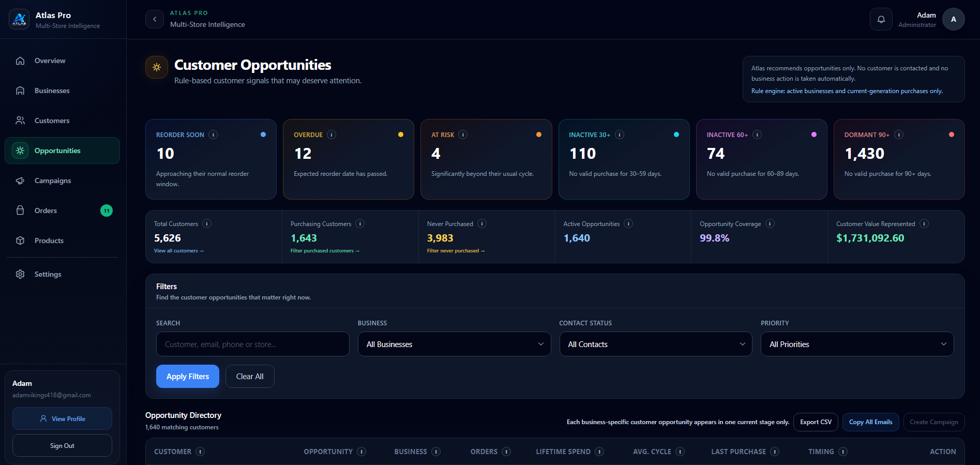Image resolution: width=980 pixels, height=465 pixels.
Task: Expand the All Contacts dropdown
Action: 656,344
